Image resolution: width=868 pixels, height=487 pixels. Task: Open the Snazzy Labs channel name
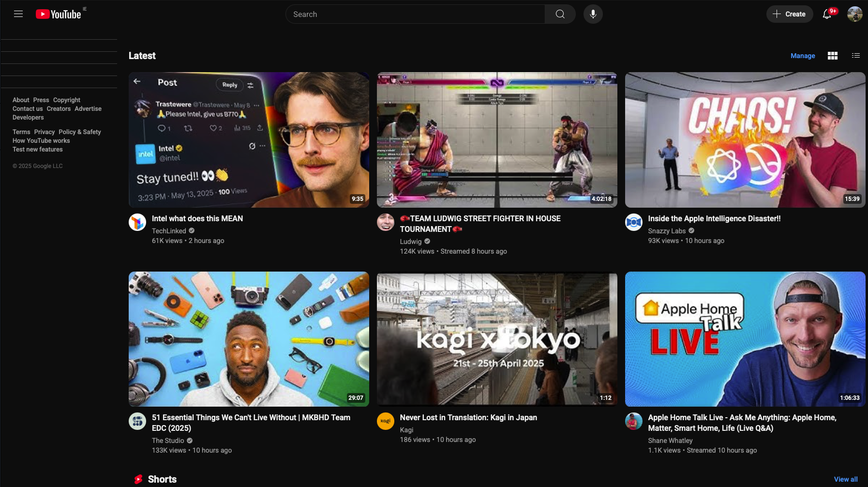(667, 231)
